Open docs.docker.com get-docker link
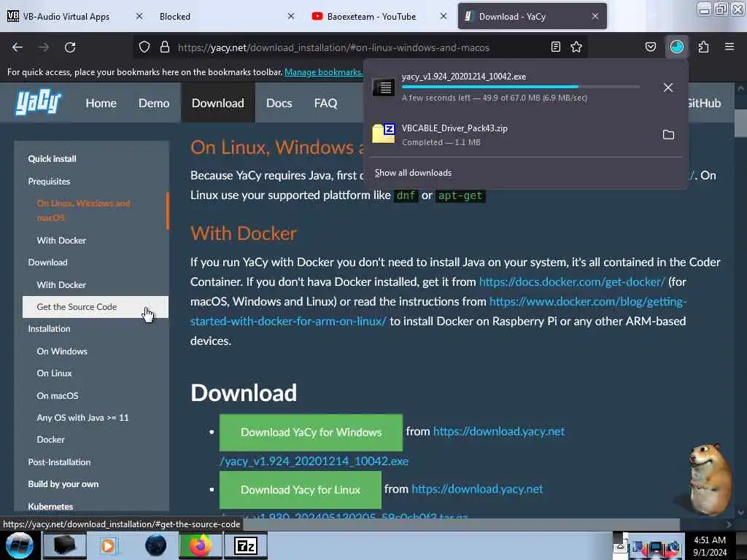Image resolution: width=747 pixels, height=560 pixels. [x=572, y=282]
